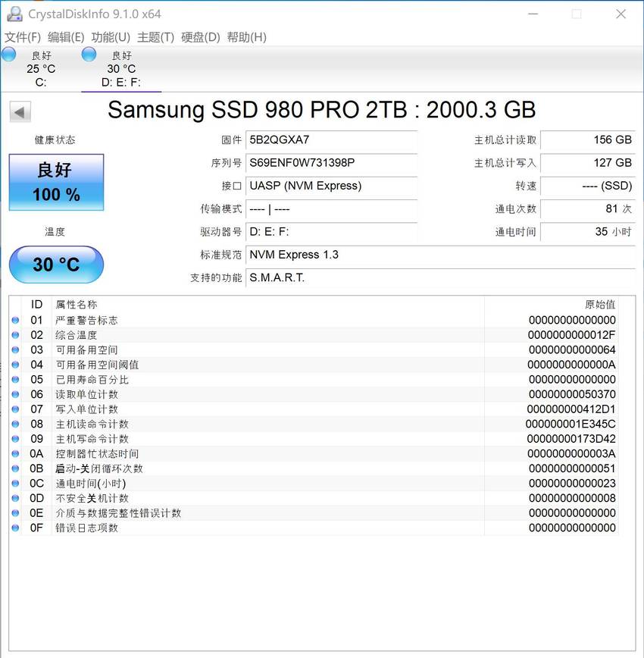Click status dot for attribute 02 综合温度
Image resolution: width=644 pixels, height=658 pixels.
15,335
